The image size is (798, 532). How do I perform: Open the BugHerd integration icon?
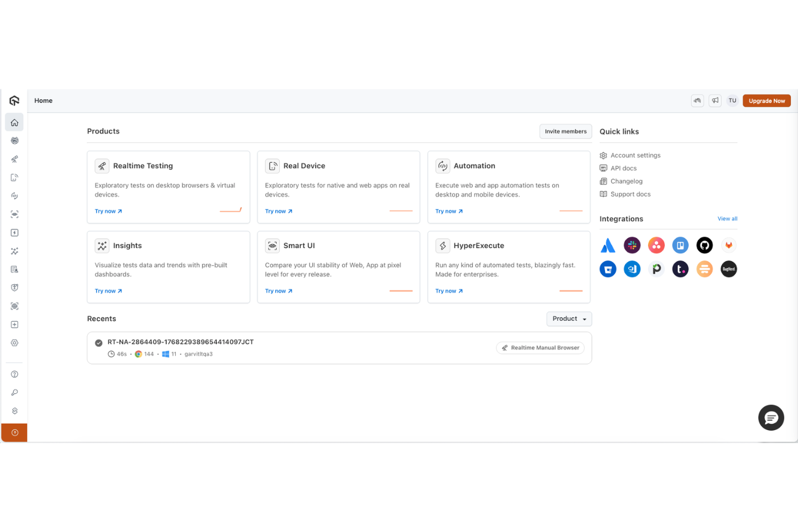728,269
